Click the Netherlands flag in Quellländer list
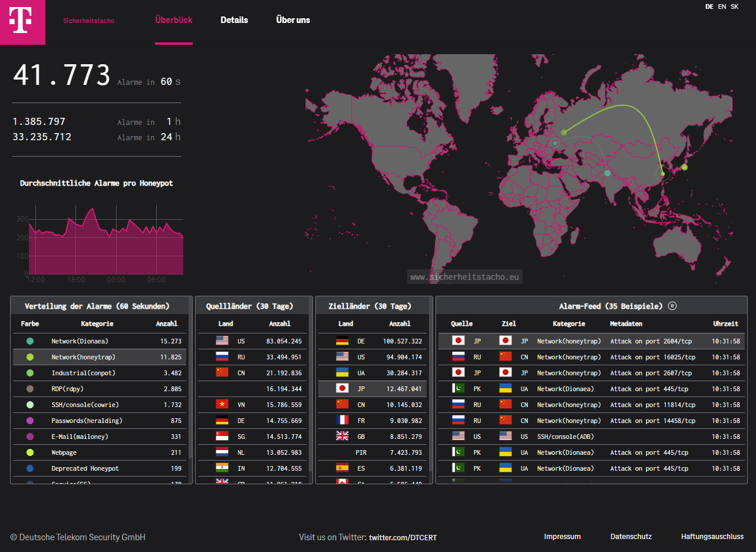This screenshot has height=552, width=756. (222, 452)
